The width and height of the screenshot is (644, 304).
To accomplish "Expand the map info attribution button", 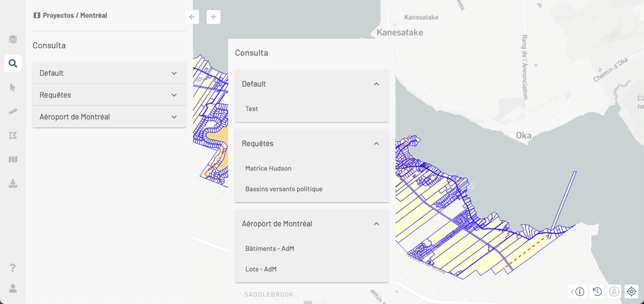I will pyautogui.click(x=577, y=292).
